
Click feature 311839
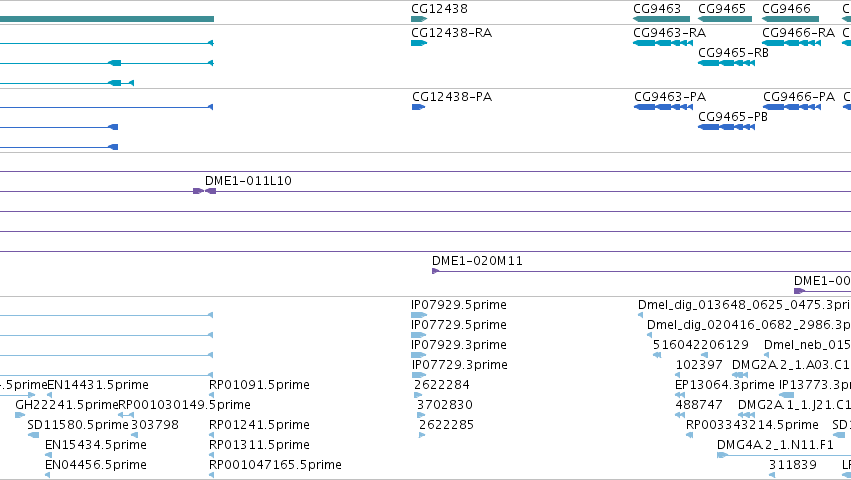click(x=772, y=475)
